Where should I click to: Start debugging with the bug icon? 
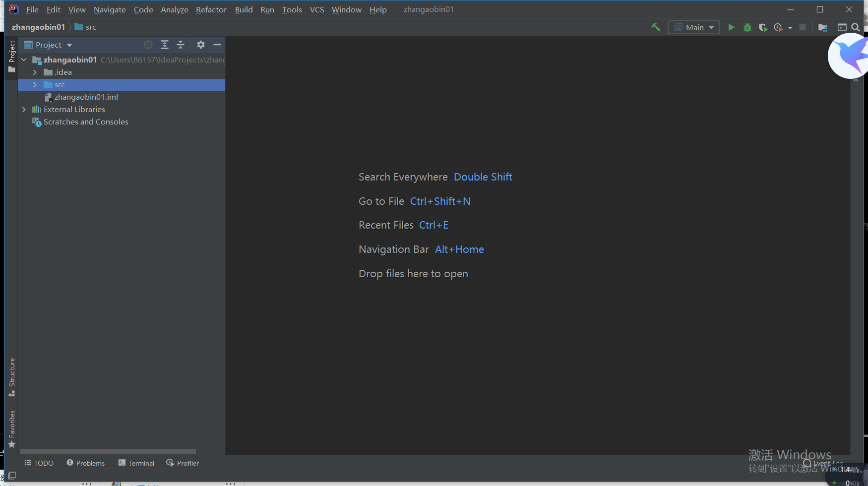747,27
